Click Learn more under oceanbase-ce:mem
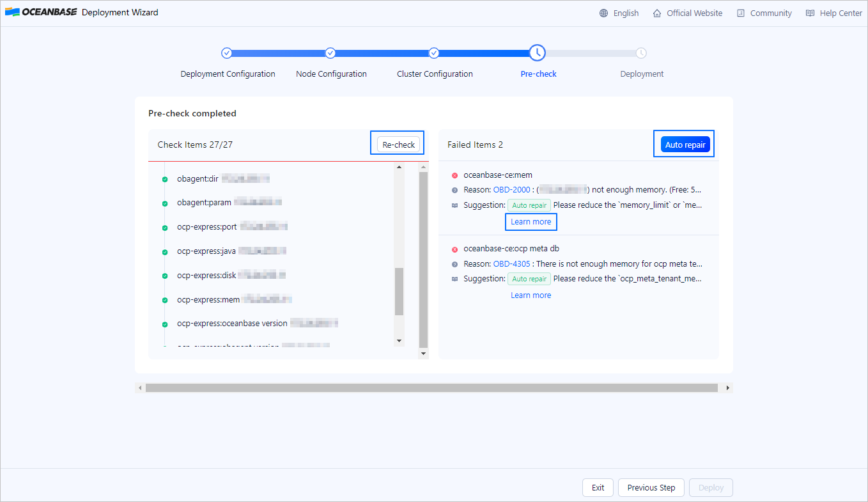868x502 pixels. point(531,222)
